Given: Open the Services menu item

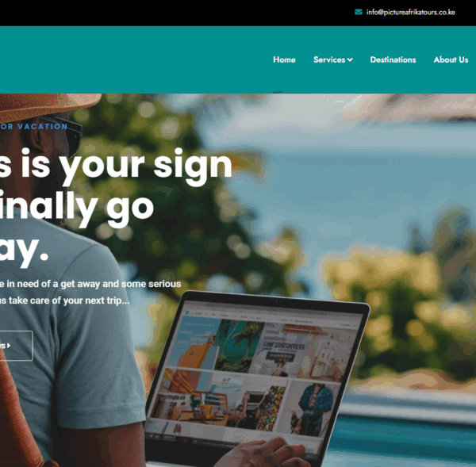Looking at the screenshot, I should point(329,59).
